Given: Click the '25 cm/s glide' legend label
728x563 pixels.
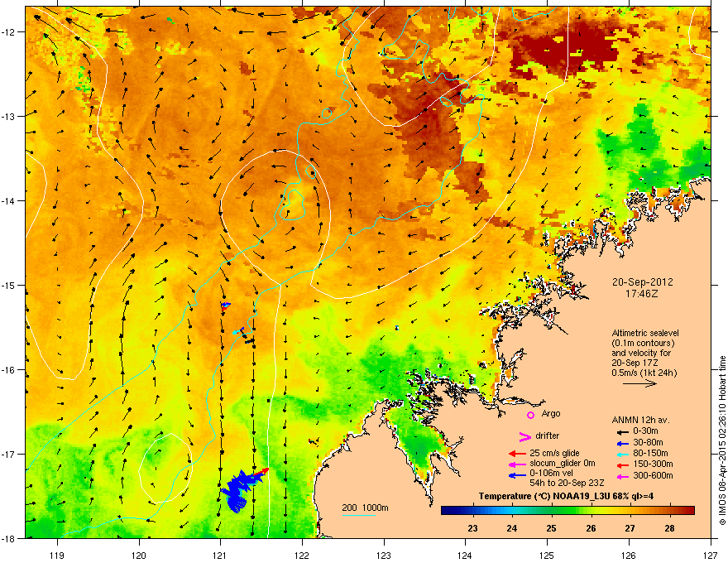Looking at the screenshot, I should (554, 453).
